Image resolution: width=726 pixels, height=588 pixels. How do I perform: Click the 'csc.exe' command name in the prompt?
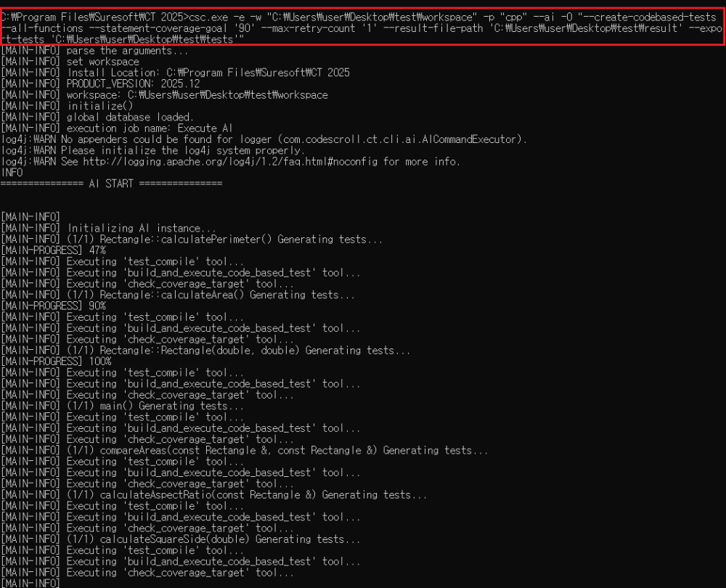(x=209, y=17)
